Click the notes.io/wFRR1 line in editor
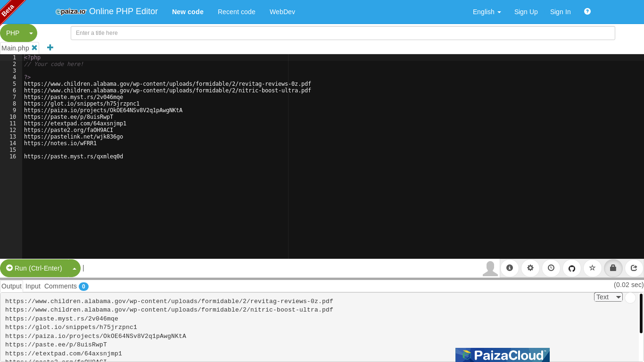This screenshot has height=362, width=644. [x=60, y=143]
